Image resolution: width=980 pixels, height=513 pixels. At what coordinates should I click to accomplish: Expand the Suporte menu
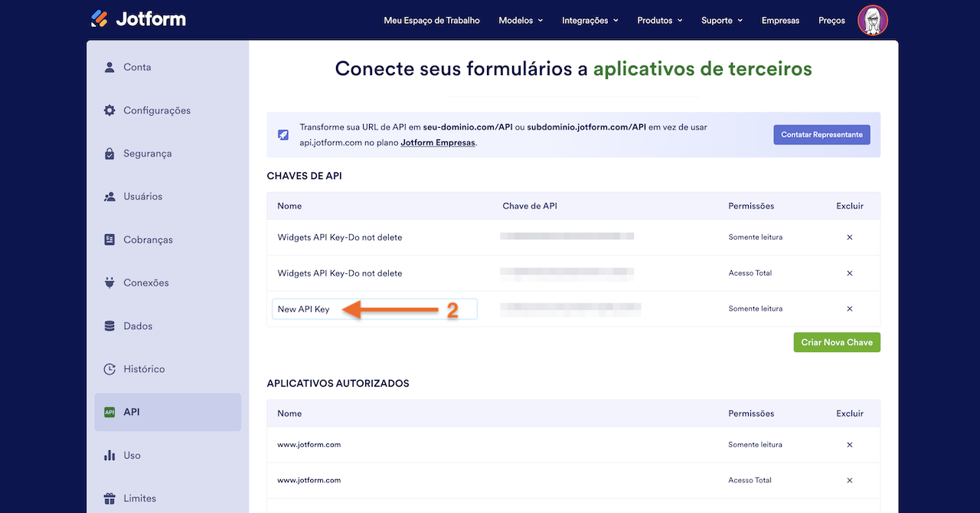click(x=722, y=21)
